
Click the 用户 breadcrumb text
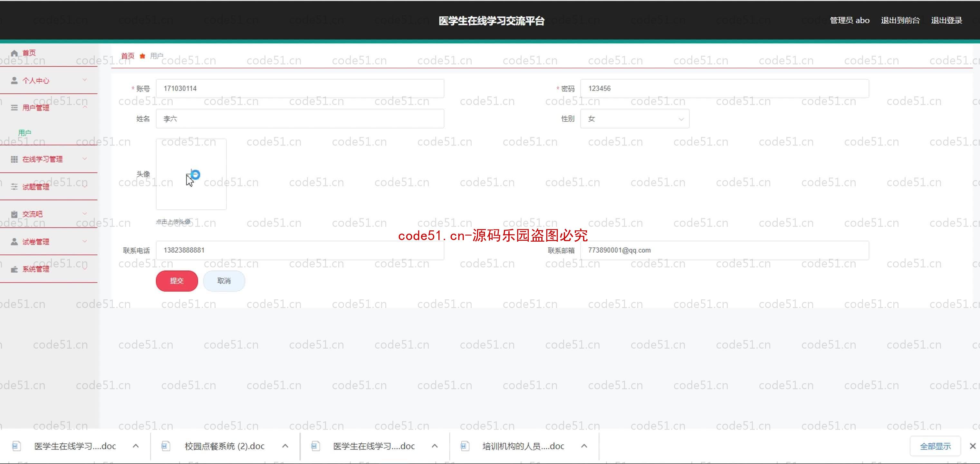click(156, 56)
